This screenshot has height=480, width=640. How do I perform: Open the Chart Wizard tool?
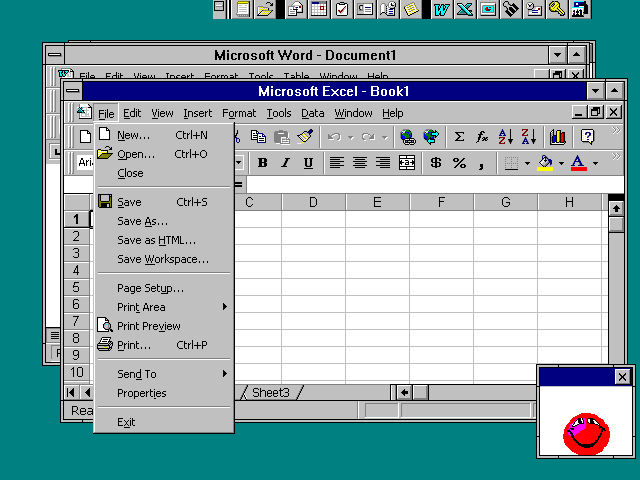tap(557, 137)
